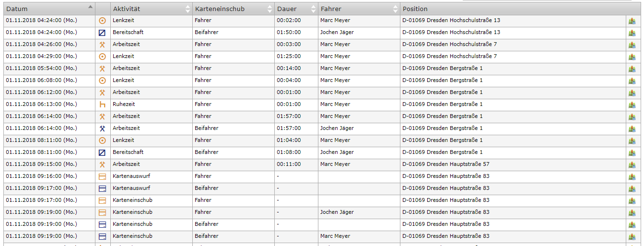Toggle the Aktivität column sort arrows
This screenshot has height=246, width=644.
(x=187, y=9)
